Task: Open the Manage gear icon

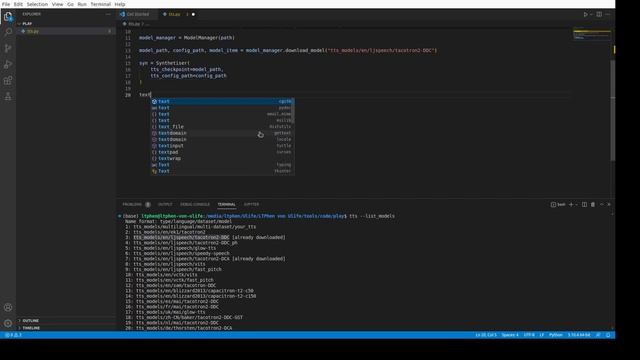Action: point(8,323)
